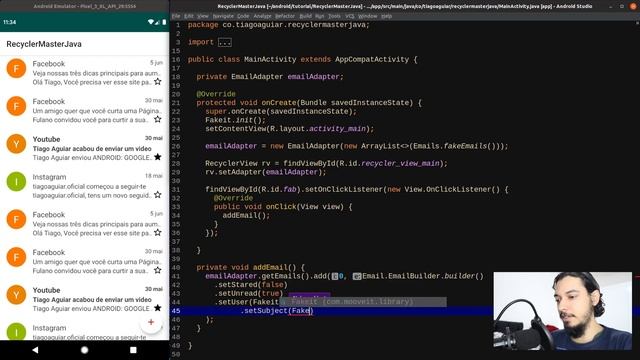Image resolution: width=640 pixels, height=360 pixels.
Task: Click the builder() call on line 41
Action: click(464, 276)
